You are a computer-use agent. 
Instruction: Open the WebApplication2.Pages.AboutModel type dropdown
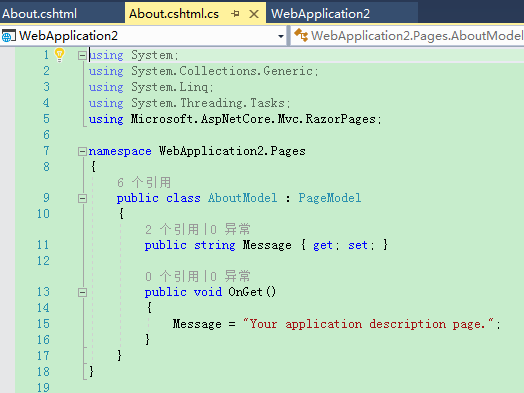pos(408,36)
